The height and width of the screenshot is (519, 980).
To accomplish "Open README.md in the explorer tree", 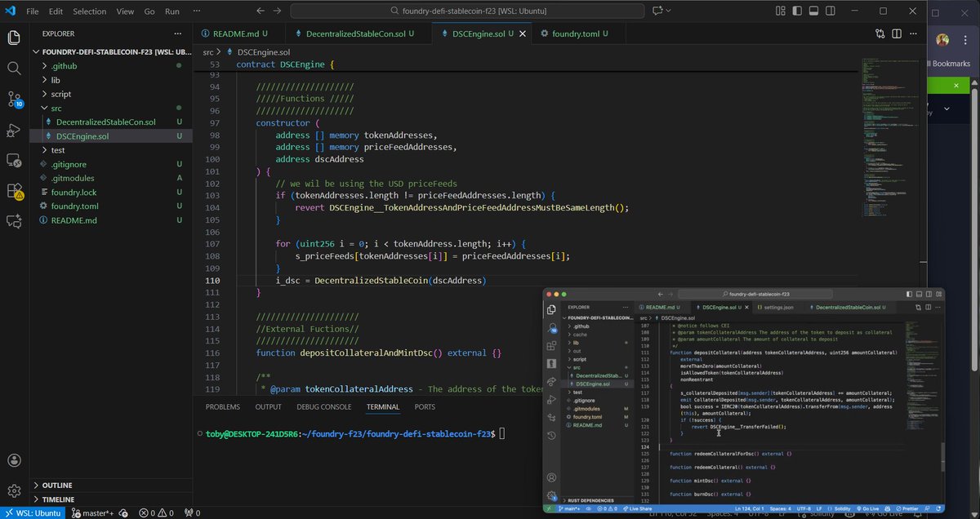I will pyautogui.click(x=73, y=220).
